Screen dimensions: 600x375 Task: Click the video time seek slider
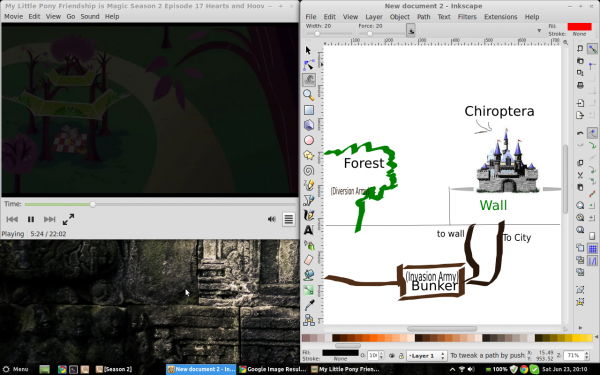click(x=160, y=204)
